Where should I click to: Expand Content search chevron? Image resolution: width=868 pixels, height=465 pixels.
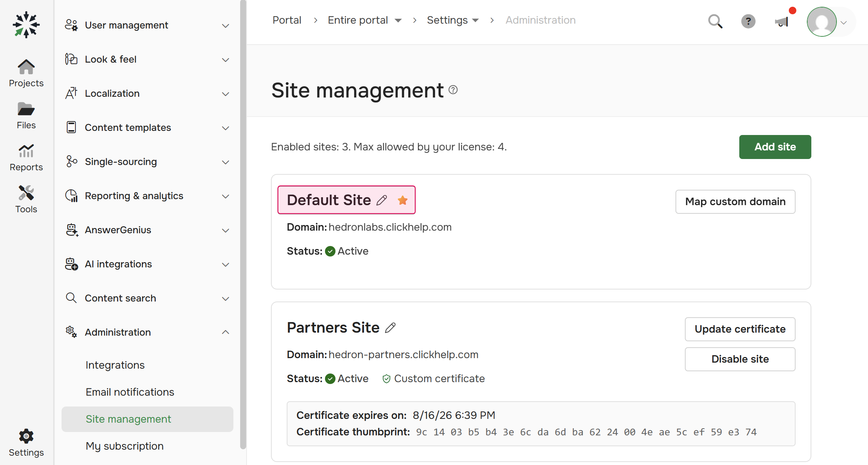[x=226, y=299]
